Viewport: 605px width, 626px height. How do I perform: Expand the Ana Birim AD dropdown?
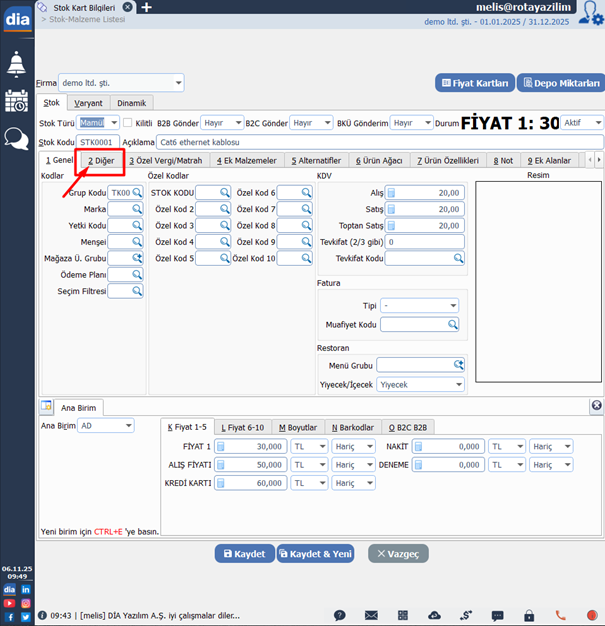(x=128, y=426)
